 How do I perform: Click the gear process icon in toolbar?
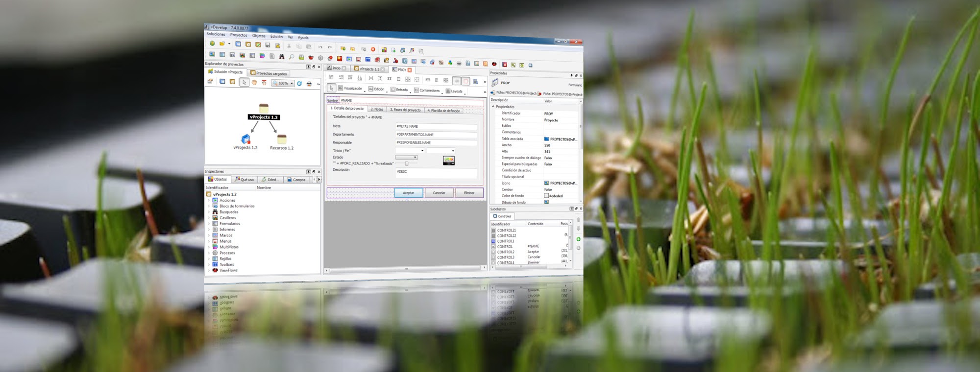coord(320,58)
